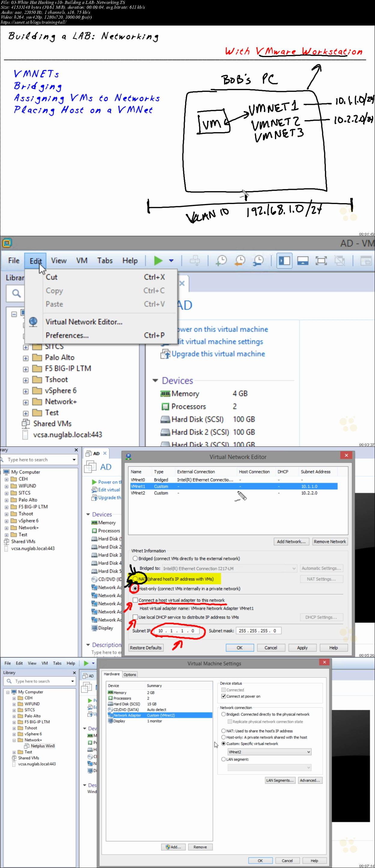Toggle the thumbnail bar toolbar icon
The image size is (375, 868).
(303, 260)
